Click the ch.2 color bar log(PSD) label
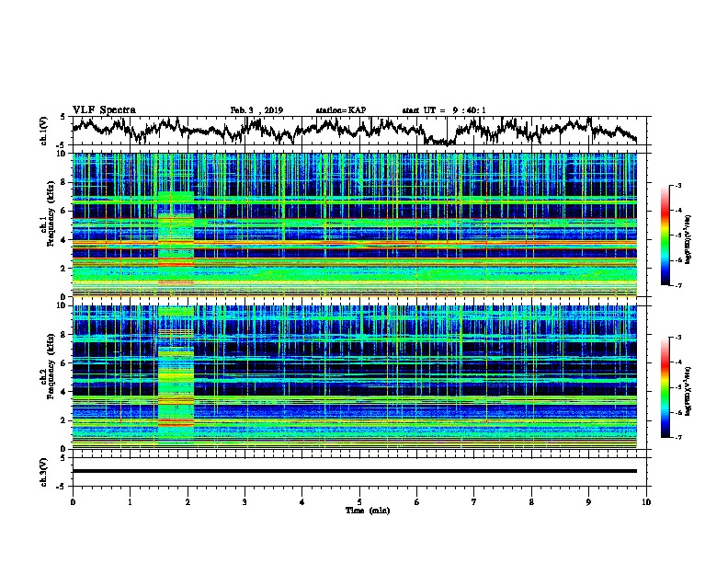Screen dimensions: 728x563 [688, 391]
